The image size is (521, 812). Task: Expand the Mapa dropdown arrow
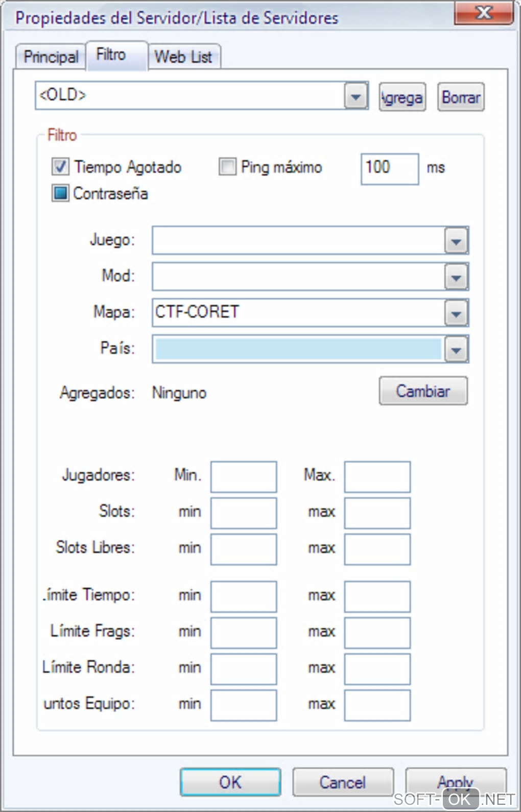(456, 313)
